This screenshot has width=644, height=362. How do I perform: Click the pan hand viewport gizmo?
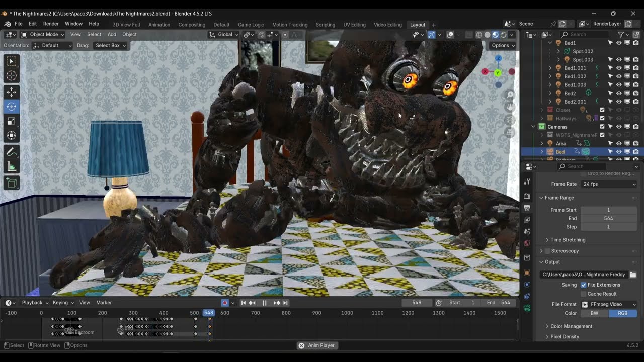[x=510, y=107]
